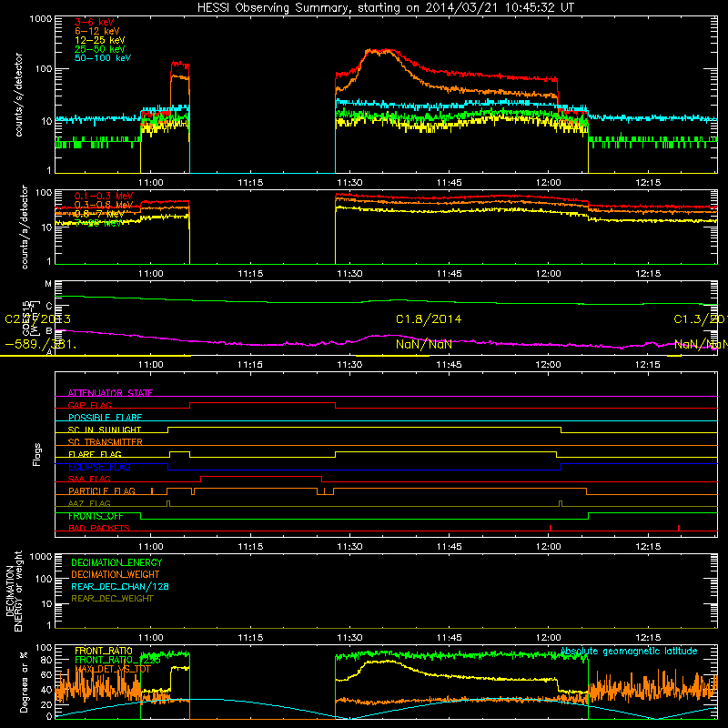Image resolution: width=728 pixels, height=728 pixels.
Task: Click the SC_TRANSMITTER flag label
Action: tap(105, 441)
